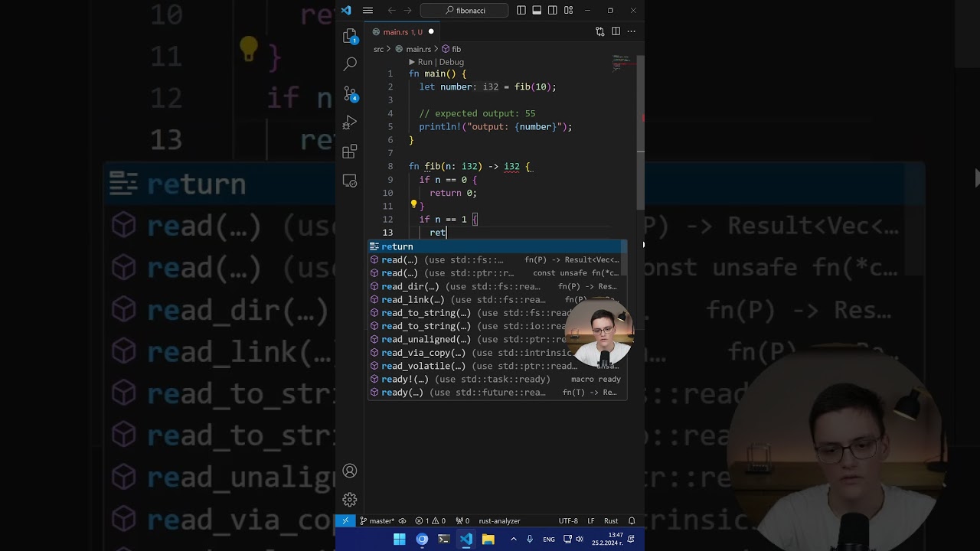The image size is (980, 551).
Task: Click the lightbulb code action icon
Action: (x=413, y=204)
